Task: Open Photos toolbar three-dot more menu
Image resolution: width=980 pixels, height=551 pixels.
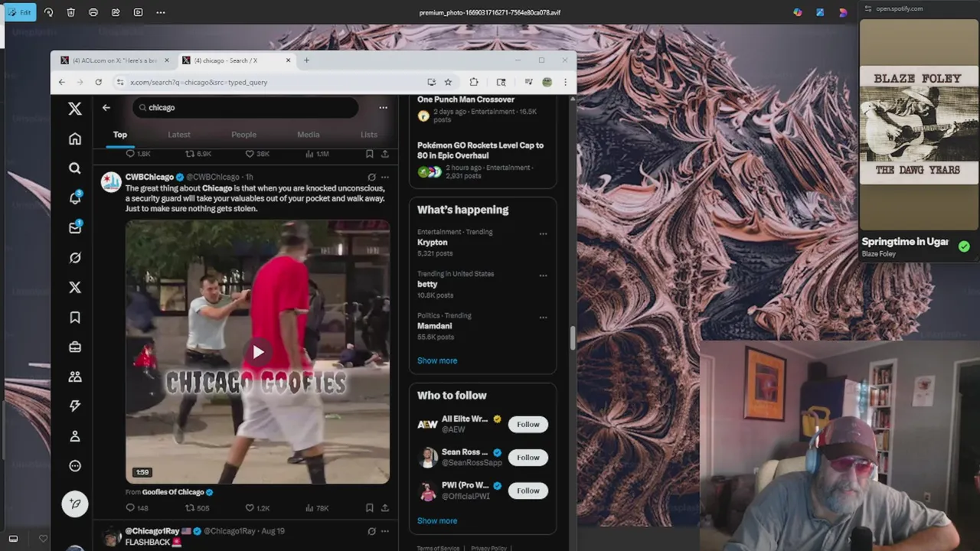Action: pos(160,12)
